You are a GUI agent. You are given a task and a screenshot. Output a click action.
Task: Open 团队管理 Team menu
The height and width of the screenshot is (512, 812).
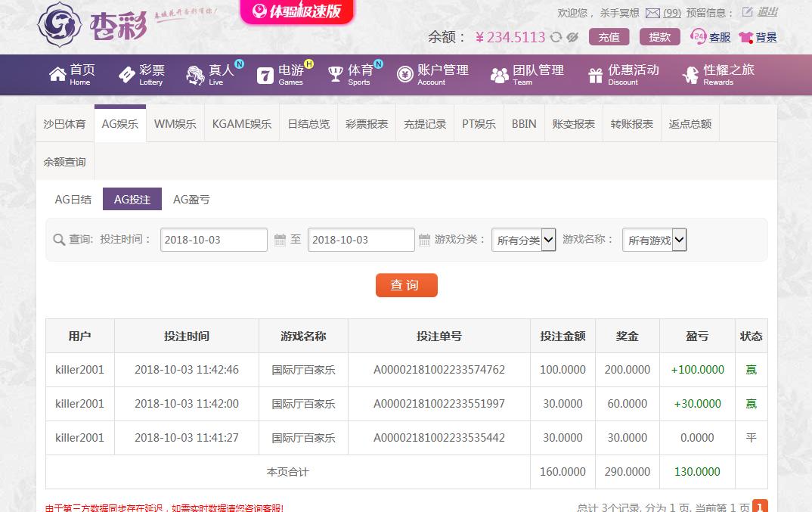[527, 75]
